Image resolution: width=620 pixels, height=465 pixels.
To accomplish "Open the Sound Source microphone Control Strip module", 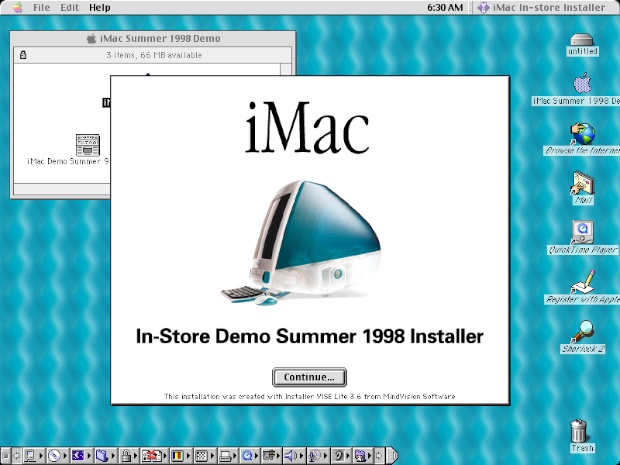I will [318, 456].
